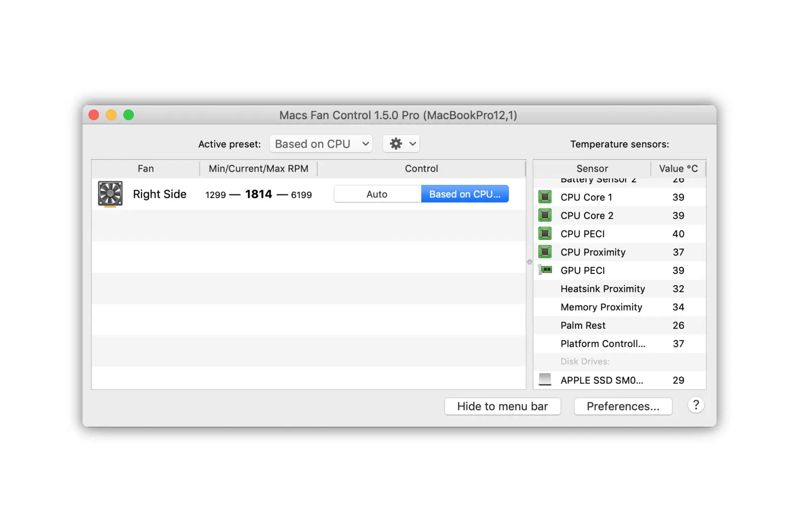Select the GPU PECI sensor row
This screenshot has height=532, width=799.
[620, 270]
